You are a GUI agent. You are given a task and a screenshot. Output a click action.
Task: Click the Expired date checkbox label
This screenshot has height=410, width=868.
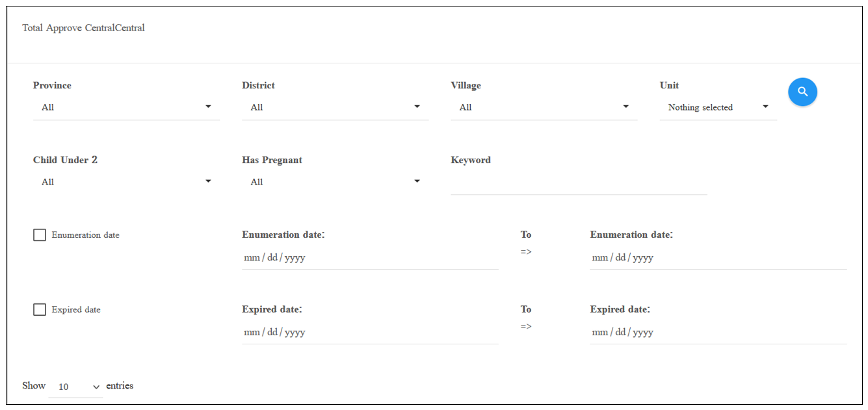[76, 310]
